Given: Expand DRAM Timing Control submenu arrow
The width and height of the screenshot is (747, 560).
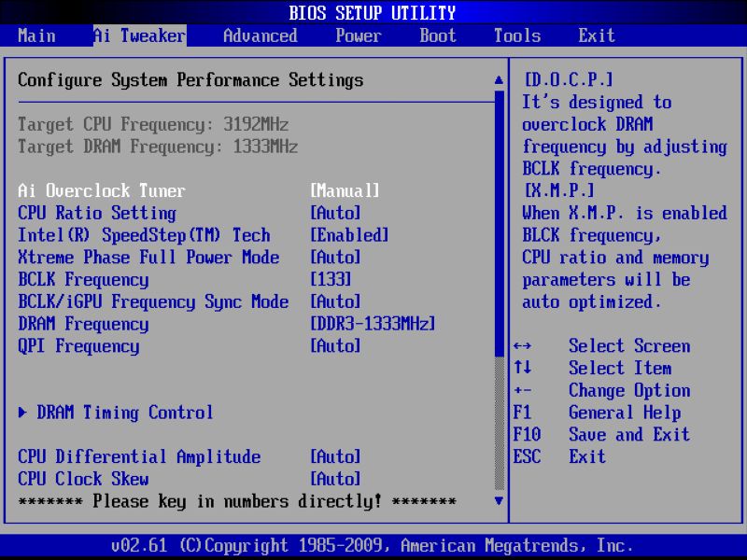Looking at the screenshot, I should coord(22,413).
